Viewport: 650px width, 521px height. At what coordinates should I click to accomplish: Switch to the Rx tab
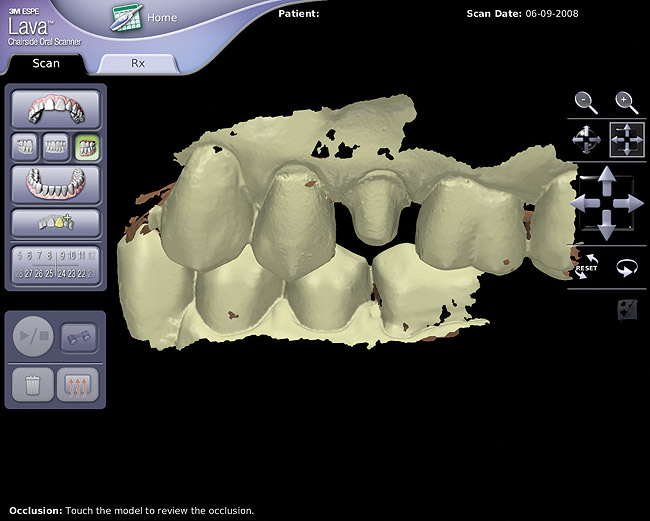pos(138,62)
